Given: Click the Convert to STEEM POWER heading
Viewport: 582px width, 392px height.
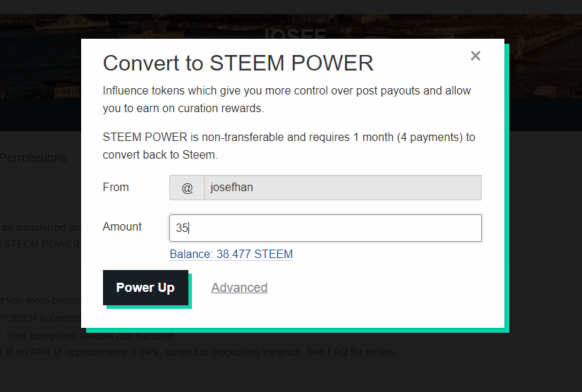Looking at the screenshot, I should 238,63.
